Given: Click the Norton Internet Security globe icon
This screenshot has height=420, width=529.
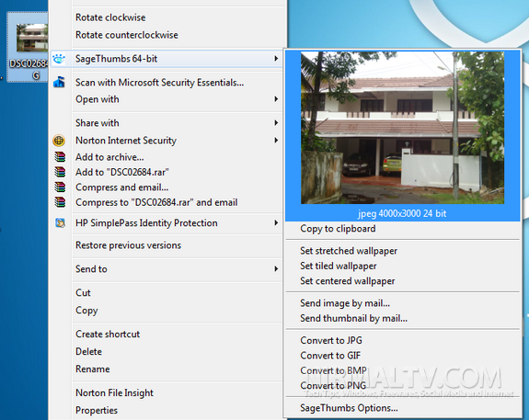Looking at the screenshot, I should (59, 141).
